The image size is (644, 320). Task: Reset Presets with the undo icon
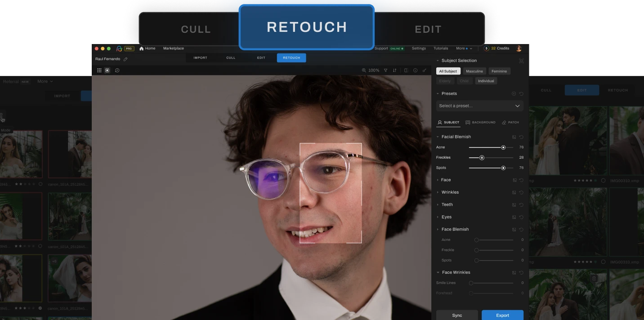coord(521,93)
